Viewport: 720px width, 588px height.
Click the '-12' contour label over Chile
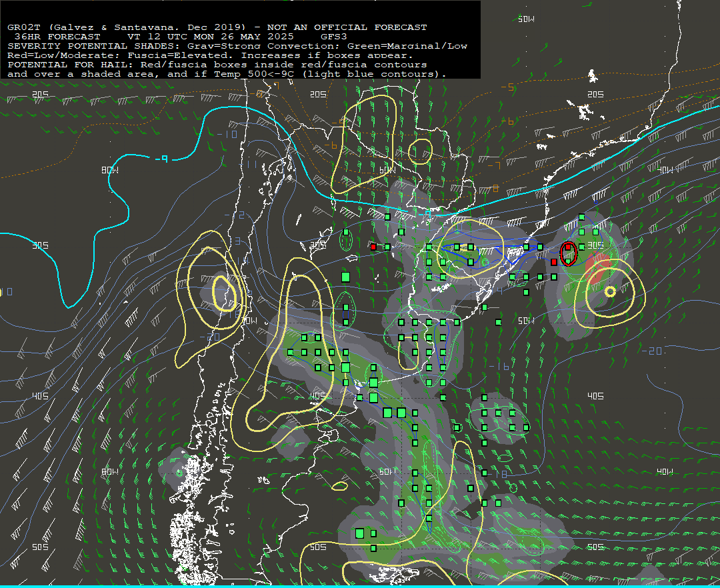pos(235,215)
